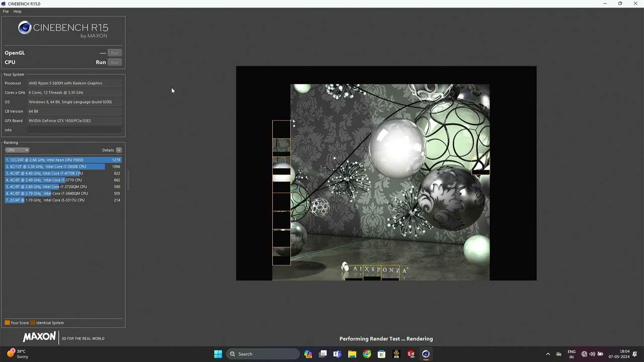Open the File menu
Screen dimensions: 644x362
click(6, 11)
